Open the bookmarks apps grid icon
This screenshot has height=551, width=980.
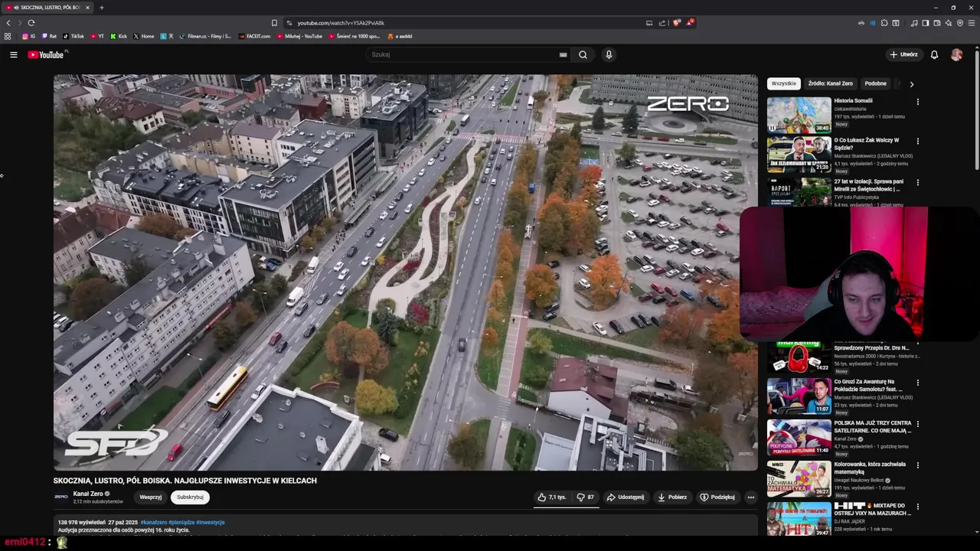8,36
